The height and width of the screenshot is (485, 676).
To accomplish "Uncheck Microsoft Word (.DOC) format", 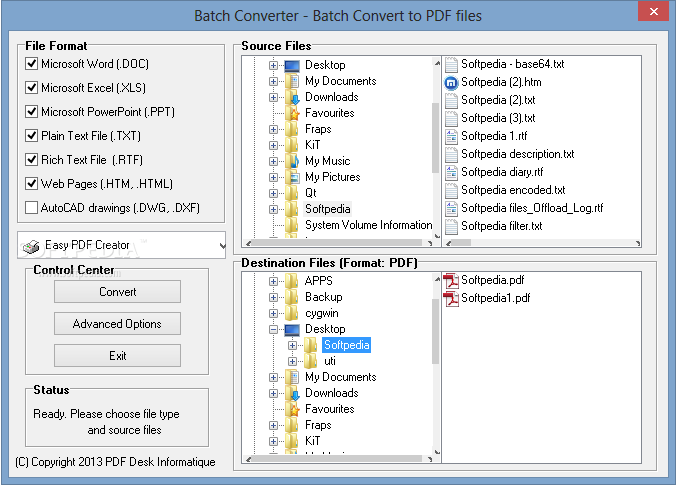I will (31, 64).
